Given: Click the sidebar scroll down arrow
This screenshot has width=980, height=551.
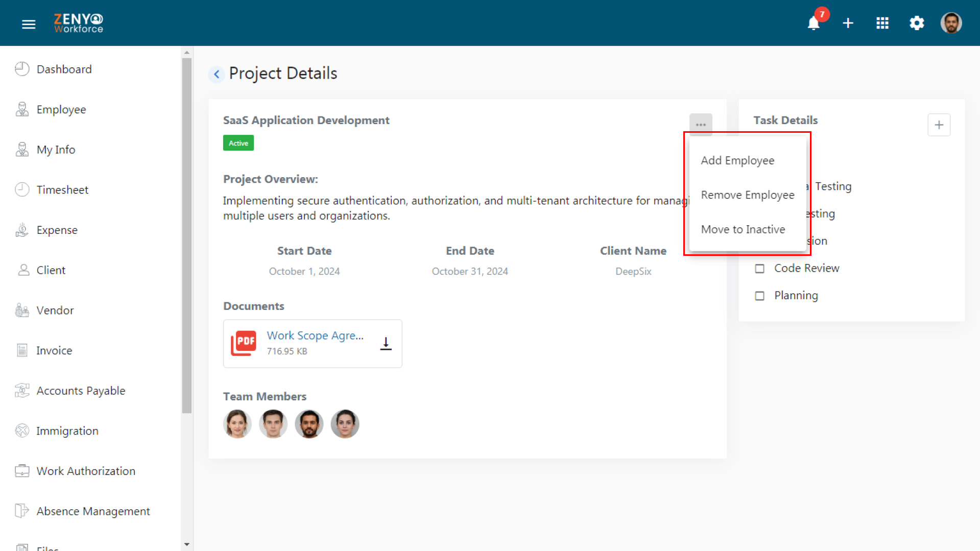Looking at the screenshot, I should coord(187,544).
